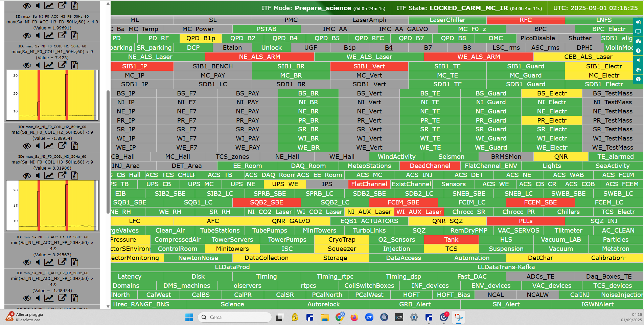Click the yellow QPD_B1p status cell
The image size is (644, 325).
[x=201, y=38]
